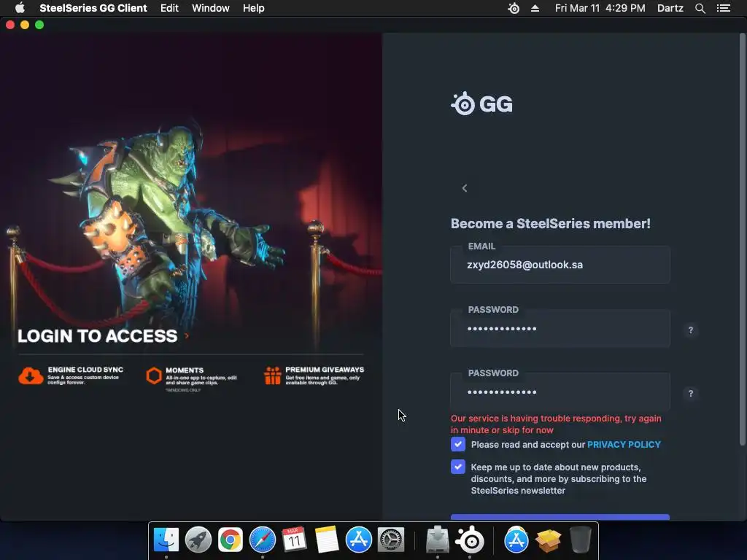Screen dimensions: 747x560
Task: Open Finder from the Dock
Action: tap(166, 540)
